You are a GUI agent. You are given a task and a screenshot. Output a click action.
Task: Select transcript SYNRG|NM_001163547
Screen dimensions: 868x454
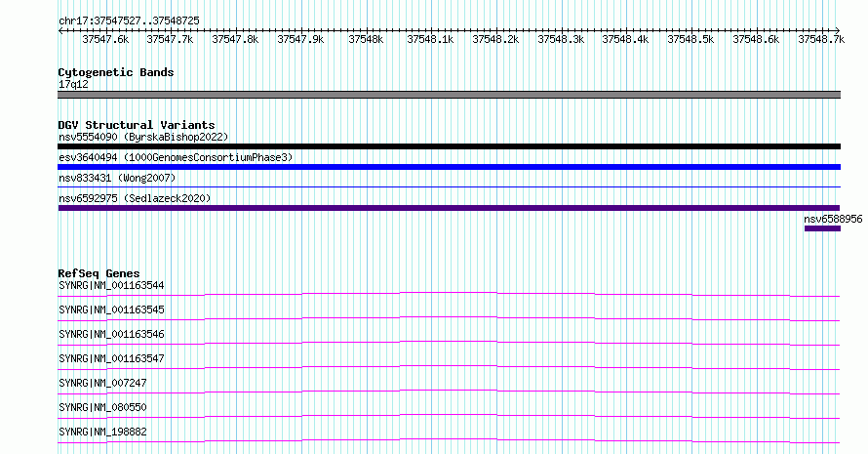(111, 358)
